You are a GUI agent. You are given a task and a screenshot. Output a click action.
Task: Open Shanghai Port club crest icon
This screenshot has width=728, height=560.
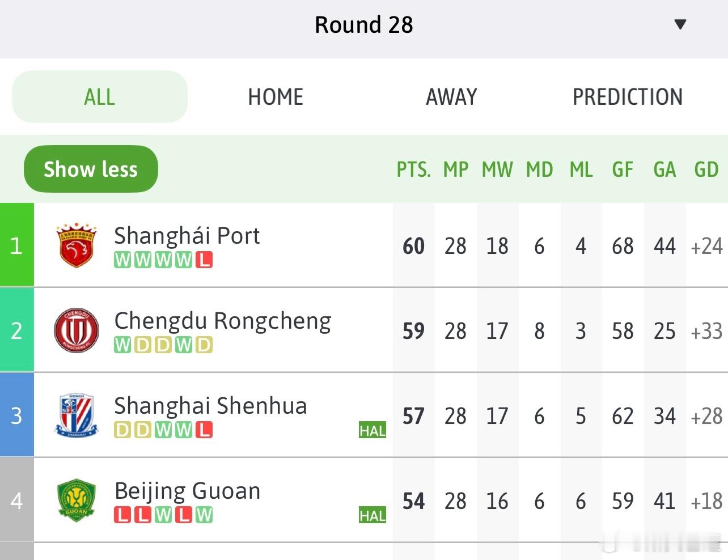pos(76,245)
